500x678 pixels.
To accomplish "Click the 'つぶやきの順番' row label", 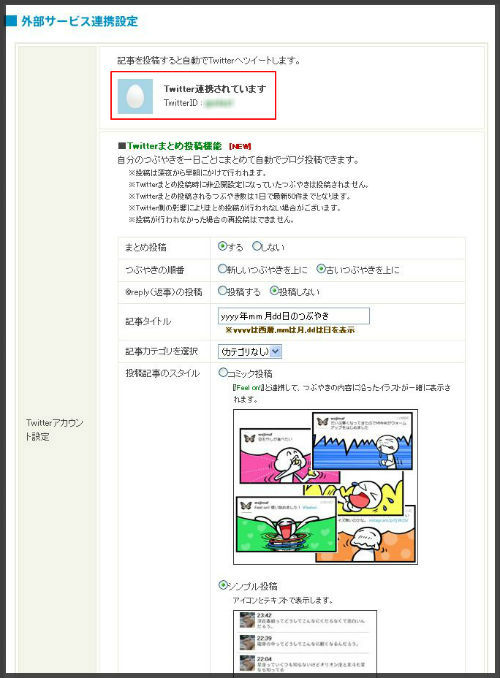I will [155, 270].
